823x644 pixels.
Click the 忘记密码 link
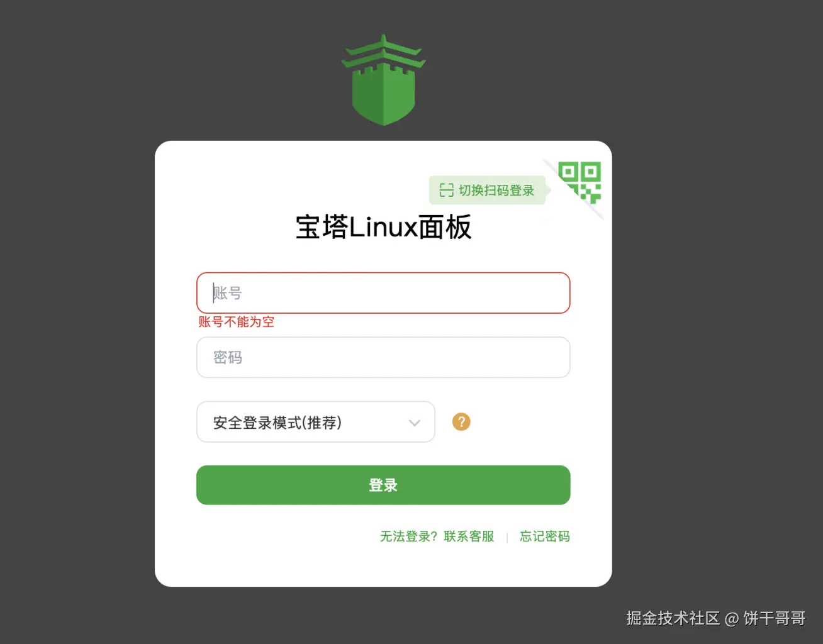545,536
